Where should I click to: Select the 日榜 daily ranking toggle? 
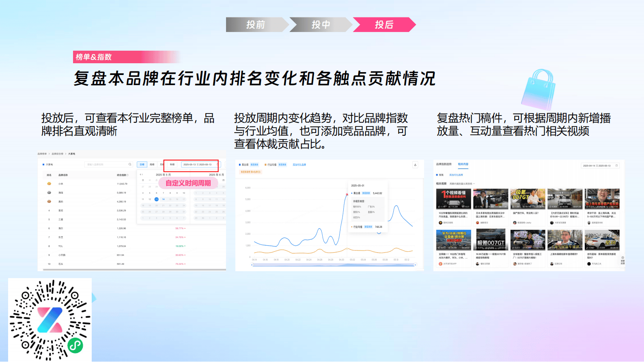(x=142, y=165)
